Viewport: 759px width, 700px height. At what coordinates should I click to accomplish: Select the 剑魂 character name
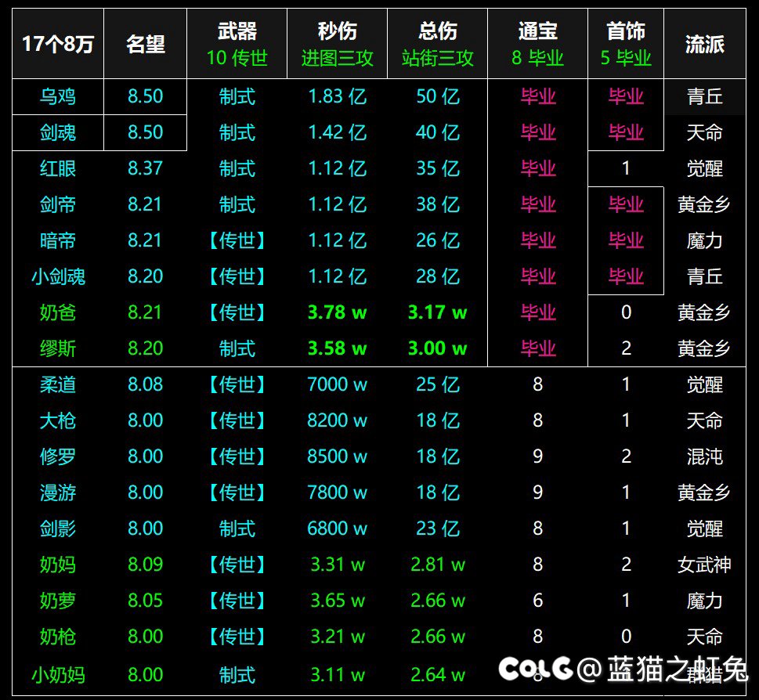(56, 133)
